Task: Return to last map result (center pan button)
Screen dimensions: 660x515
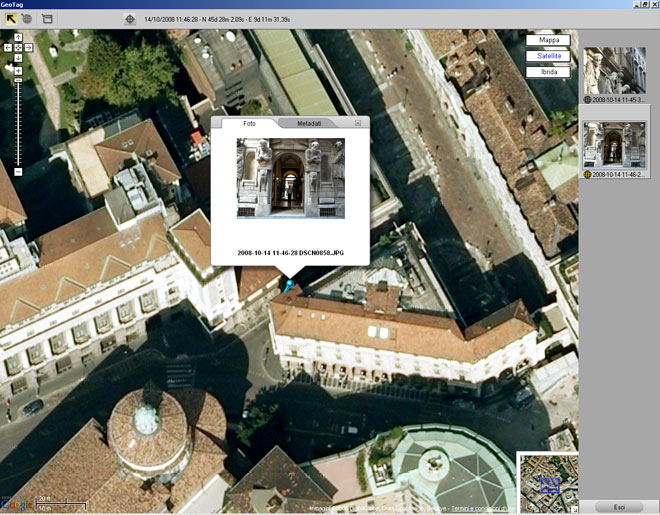Action: click(x=18, y=48)
